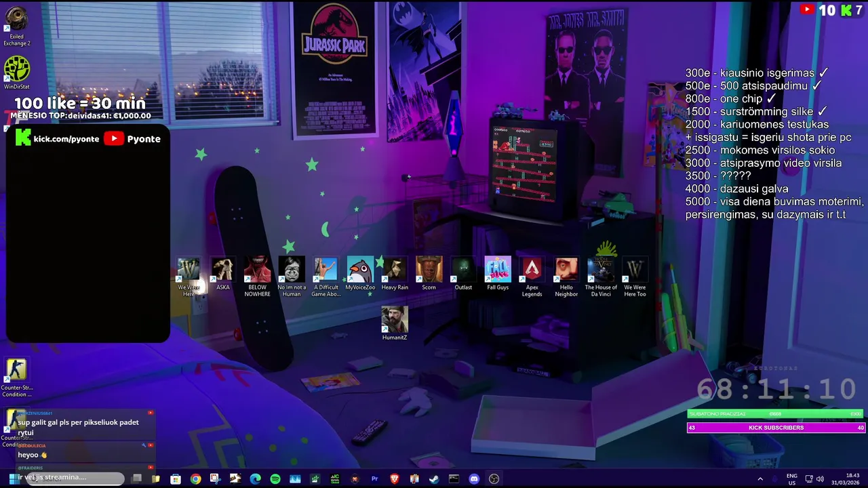Click the green SUBATONO PRADZIAI goal bar
This screenshot has height=488, width=868.
(x=776, y=413)
